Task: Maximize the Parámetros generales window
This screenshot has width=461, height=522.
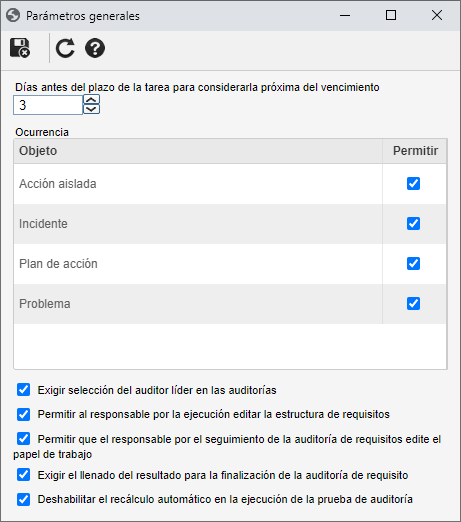Action: tap(391, 15)
